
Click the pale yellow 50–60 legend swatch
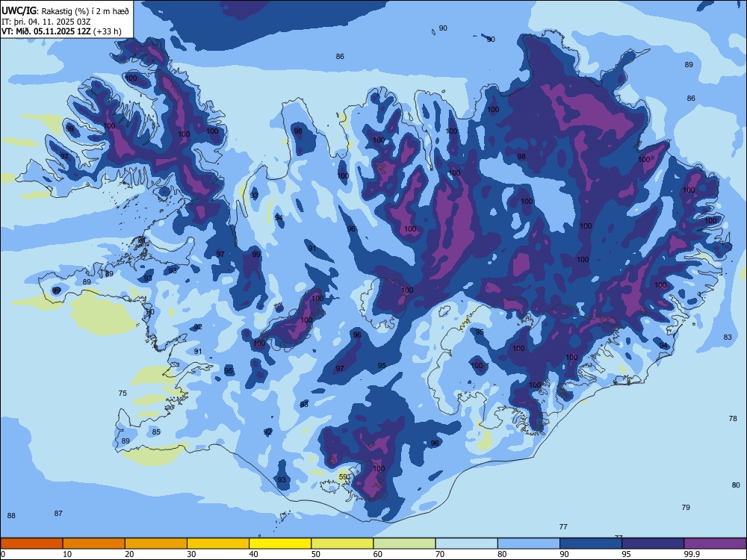tap(342, 544)
